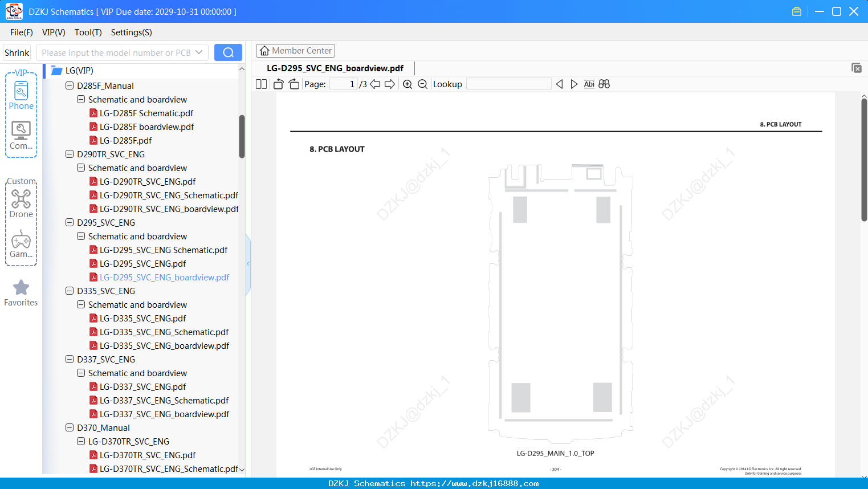Image resolution: width=868 pixels, height=489 pixels.
Task: Open LG-D335_SVC_ENG_boardview.pdf
Action: [164, 345]
